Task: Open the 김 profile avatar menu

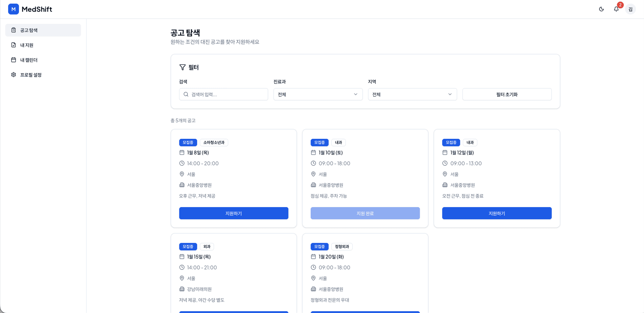Action: (x=630, y=9)
